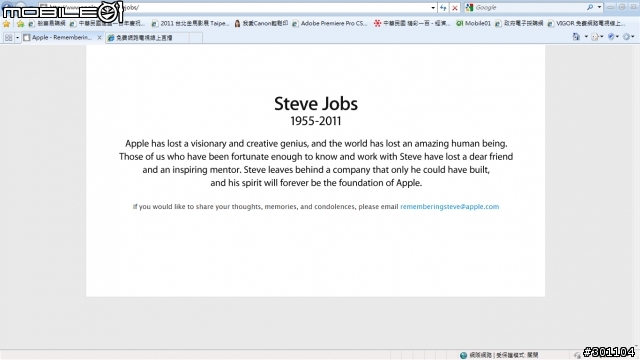
Task: Click the Add to Favorites Bar icon
Action: pos(20,24)
